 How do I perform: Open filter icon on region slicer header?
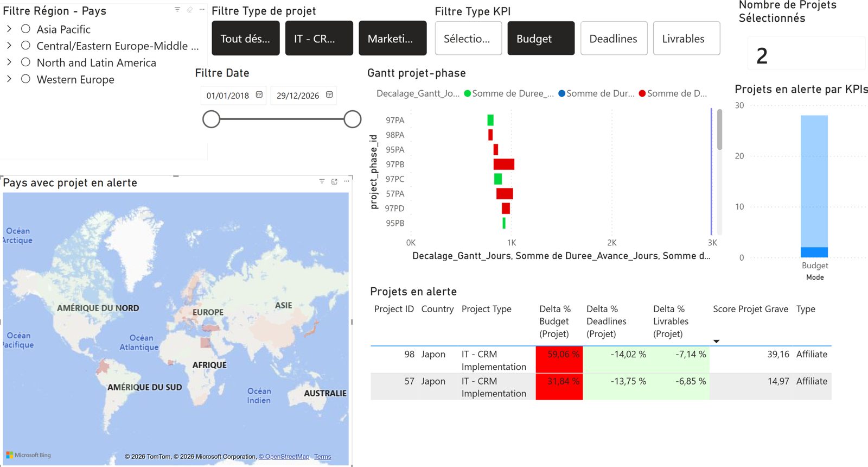click(177, 9)
